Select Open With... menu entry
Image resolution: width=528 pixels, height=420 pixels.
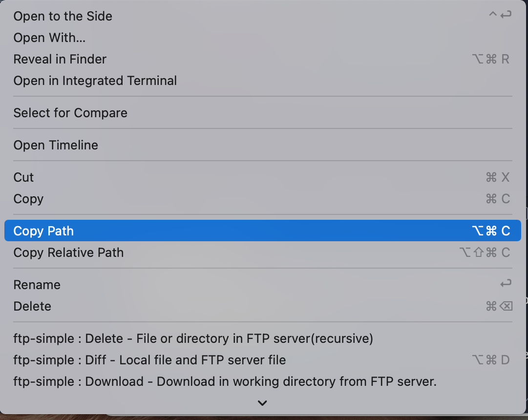(x=263, y=38)
